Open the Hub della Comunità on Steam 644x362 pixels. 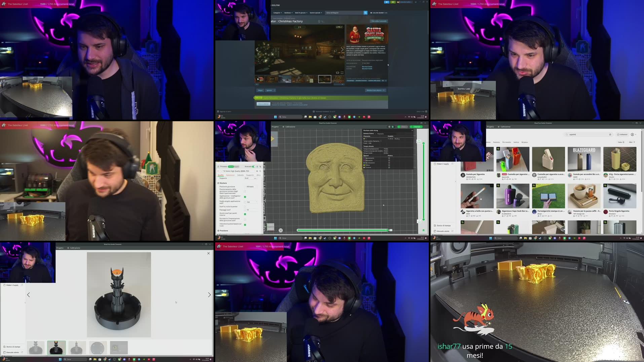(379, 21)
